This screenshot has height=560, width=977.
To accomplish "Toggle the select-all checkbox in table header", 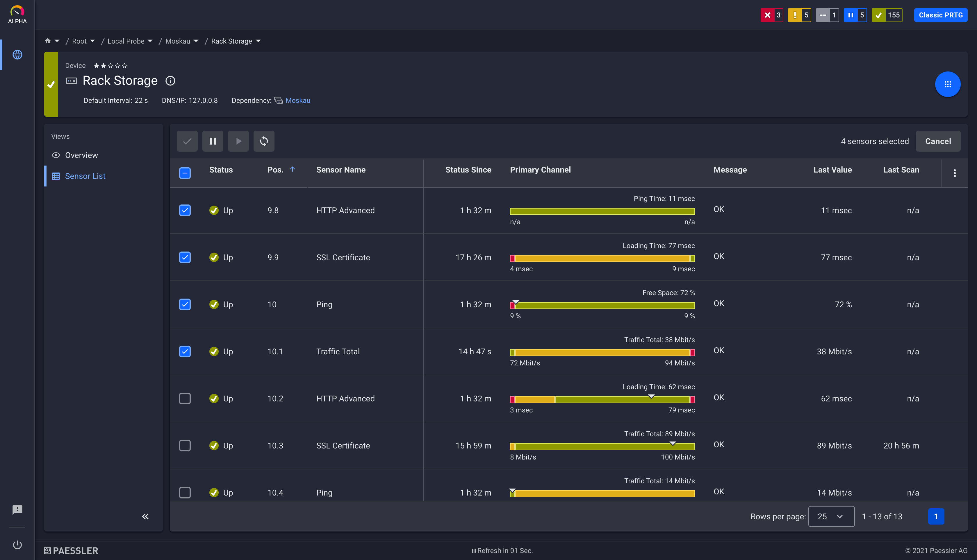I will tap(185, 173).
